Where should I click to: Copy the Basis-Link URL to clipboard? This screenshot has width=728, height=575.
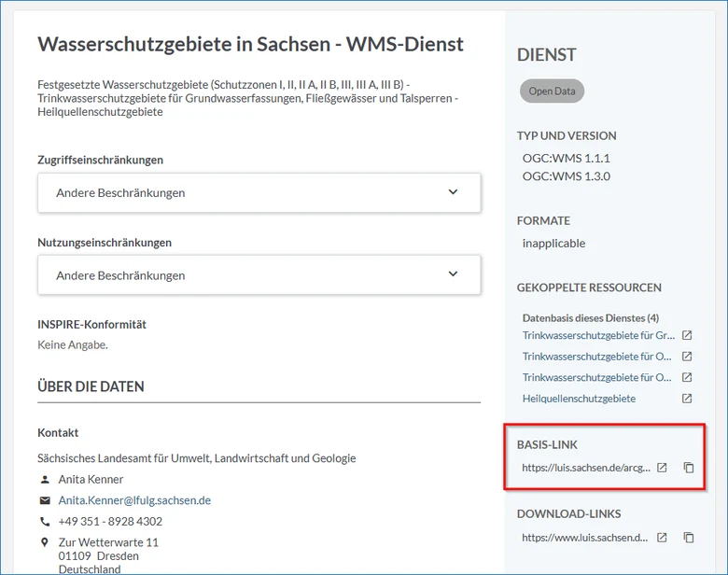(689, 468)
